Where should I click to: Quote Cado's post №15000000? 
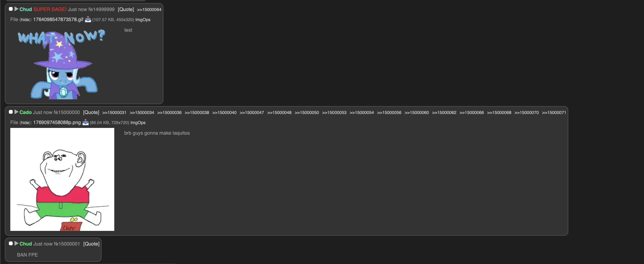coord(91,112)
